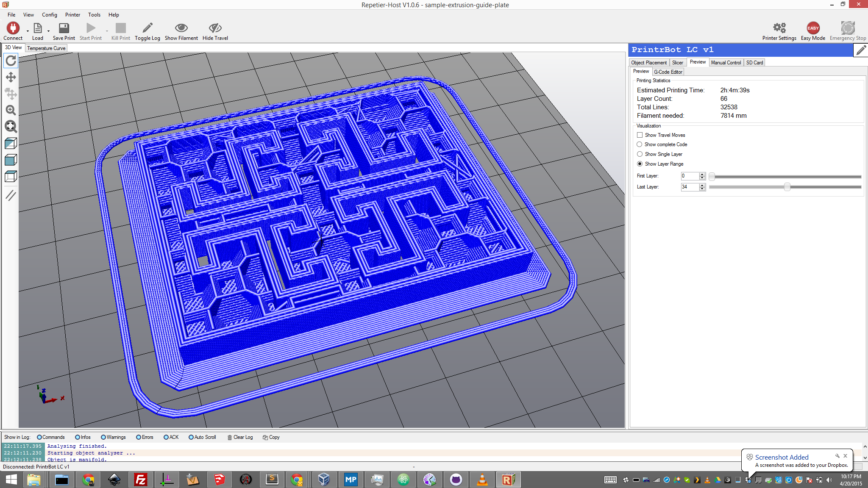This screenshot has width=868, height=488.
Task: Click the Copy log button
Action: pos(271,437)
